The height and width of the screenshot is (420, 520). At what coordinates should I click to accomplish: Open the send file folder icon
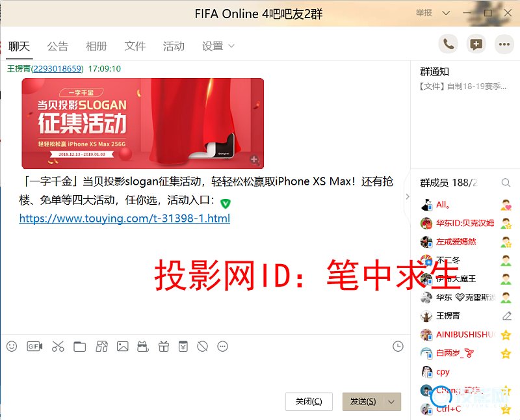(x=79, y=347)
